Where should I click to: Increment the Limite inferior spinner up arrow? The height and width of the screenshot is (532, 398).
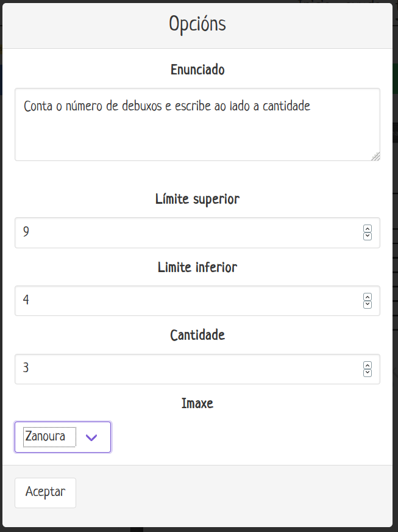click(368, 297)
